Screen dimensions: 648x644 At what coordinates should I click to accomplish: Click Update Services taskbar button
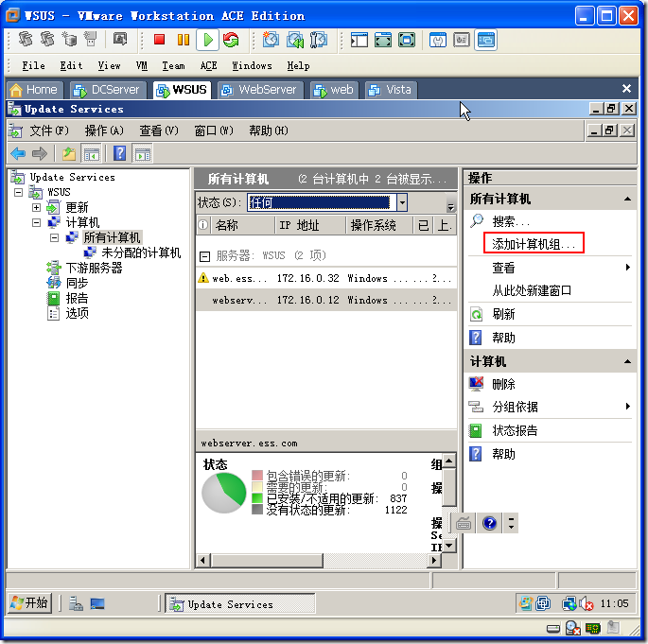pyautogui.click(x=240, y=604)
